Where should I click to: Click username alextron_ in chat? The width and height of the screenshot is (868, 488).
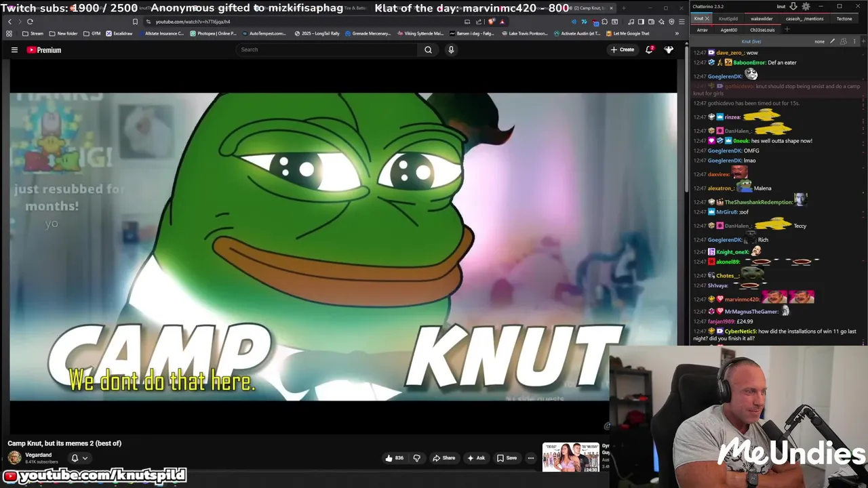[721, 188]
